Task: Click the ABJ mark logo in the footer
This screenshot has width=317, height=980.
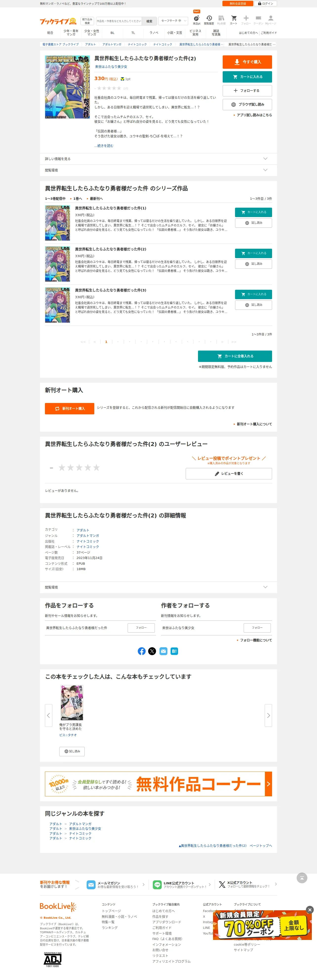Action: pyautogui.click(x=52, y=959)
